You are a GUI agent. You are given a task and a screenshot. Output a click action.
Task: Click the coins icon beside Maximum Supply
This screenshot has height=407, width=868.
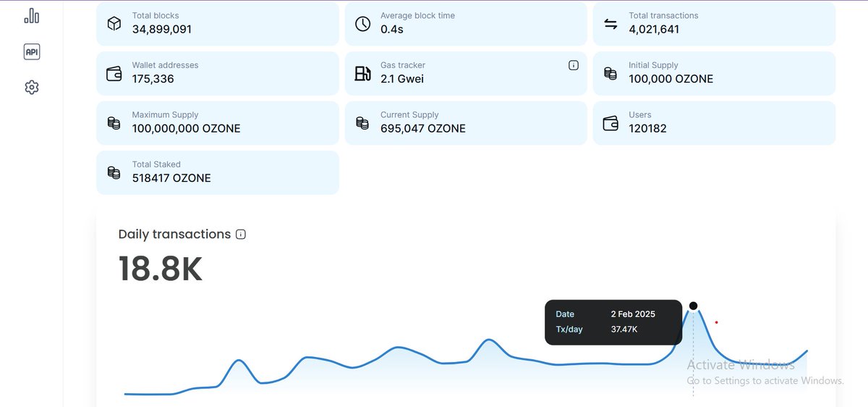[x=114, y=123]
